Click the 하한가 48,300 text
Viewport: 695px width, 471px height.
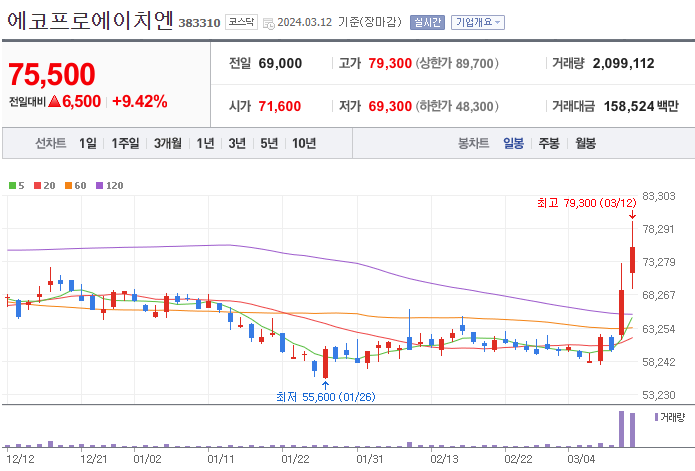457,106
